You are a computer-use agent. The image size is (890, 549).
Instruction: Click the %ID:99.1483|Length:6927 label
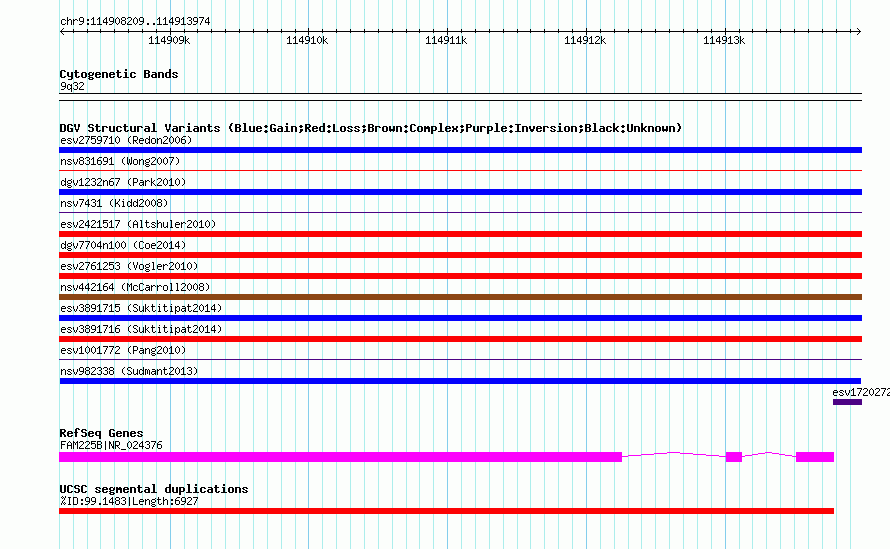click(129, 501)
